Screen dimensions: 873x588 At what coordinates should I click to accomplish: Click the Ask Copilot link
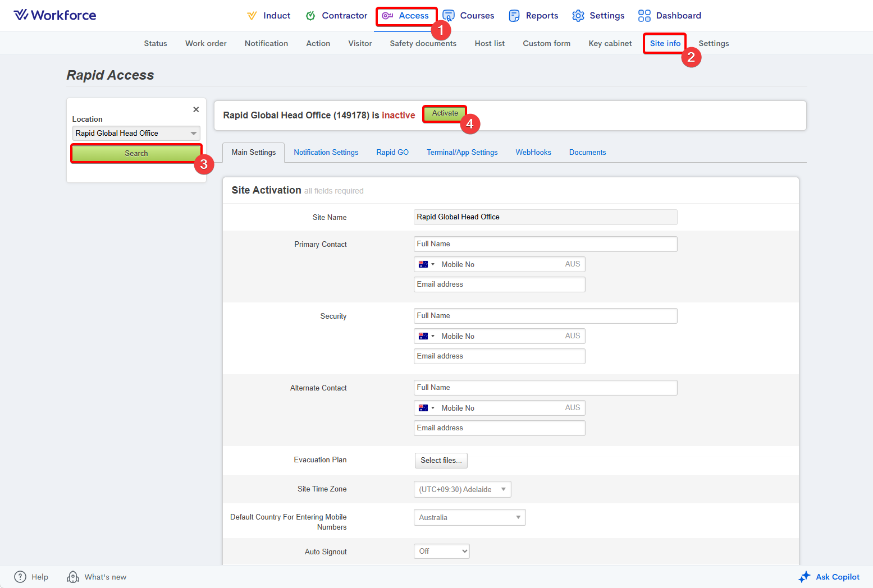click(838, 577)
